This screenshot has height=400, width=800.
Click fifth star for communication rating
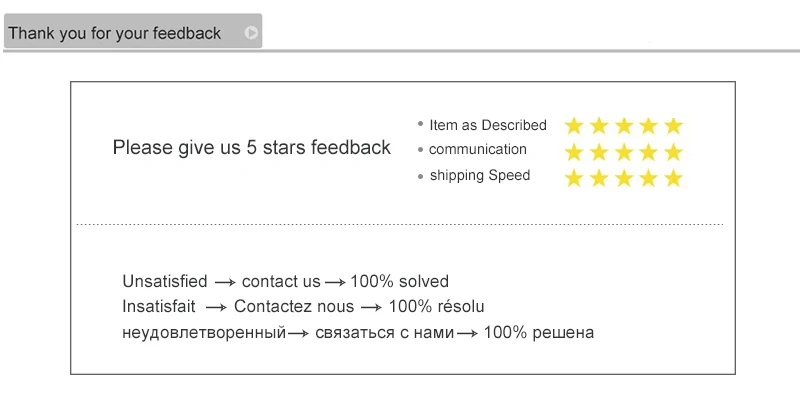pos(674,152)
